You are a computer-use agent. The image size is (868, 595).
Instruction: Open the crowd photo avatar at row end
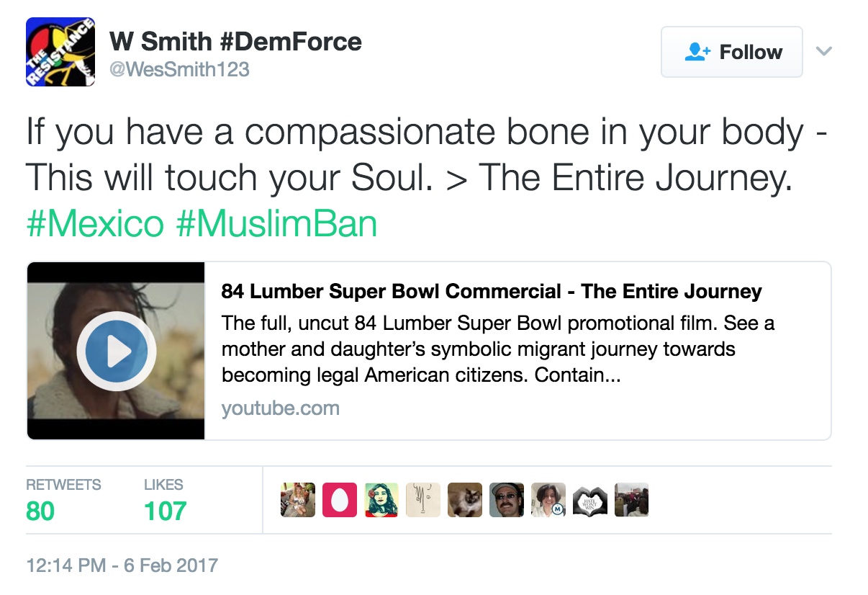click(631, 500)
